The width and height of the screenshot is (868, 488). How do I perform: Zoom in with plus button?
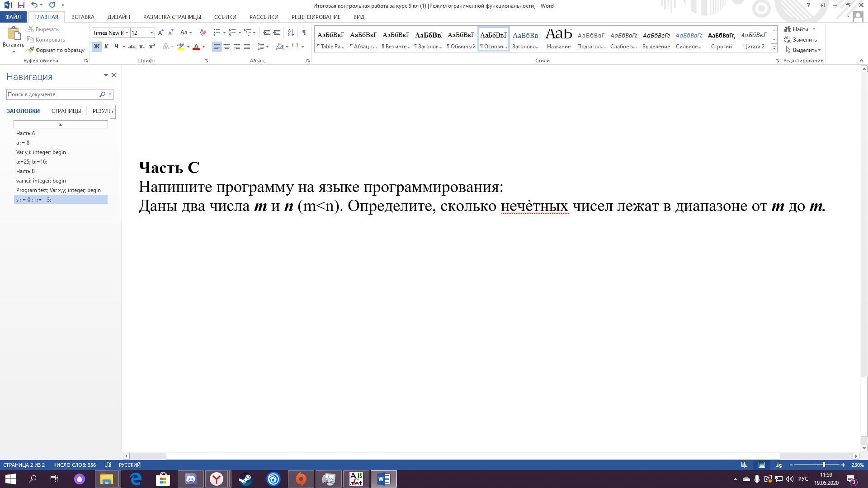pyautogui.click(x=843, y=465)
